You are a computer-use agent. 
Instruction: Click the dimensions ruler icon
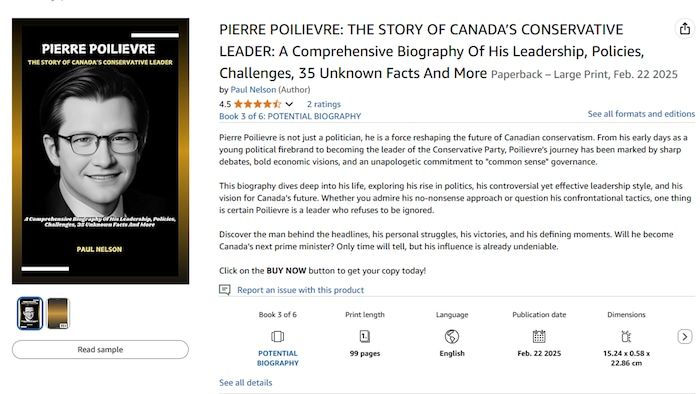click(x=626, y=336)
